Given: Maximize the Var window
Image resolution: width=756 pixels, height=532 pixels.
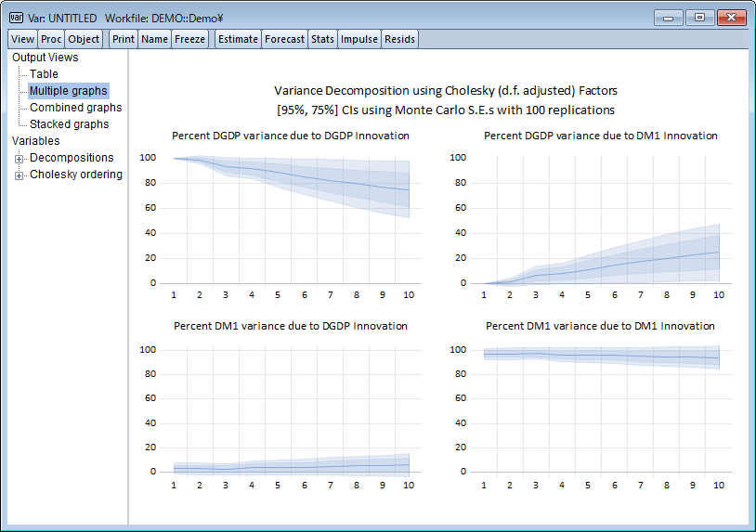Looking at the screenshot, I should click(x=699, y=18).
